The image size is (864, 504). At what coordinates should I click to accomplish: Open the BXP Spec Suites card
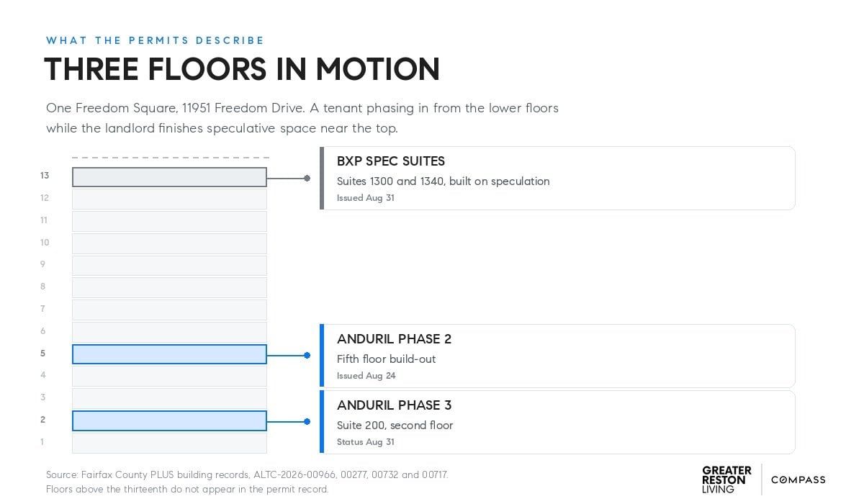pyautogui.click(x=557, y=178)
